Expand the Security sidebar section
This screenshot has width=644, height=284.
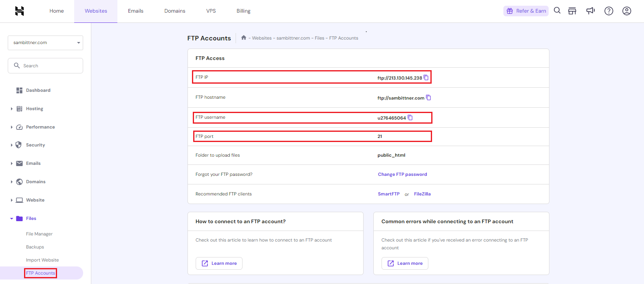pos(12,145)
